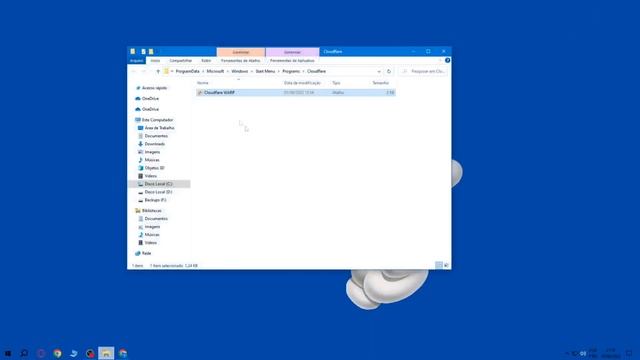Open Imagens under Este Computador
Screen dimensions: 640x360
coord(152,152)
